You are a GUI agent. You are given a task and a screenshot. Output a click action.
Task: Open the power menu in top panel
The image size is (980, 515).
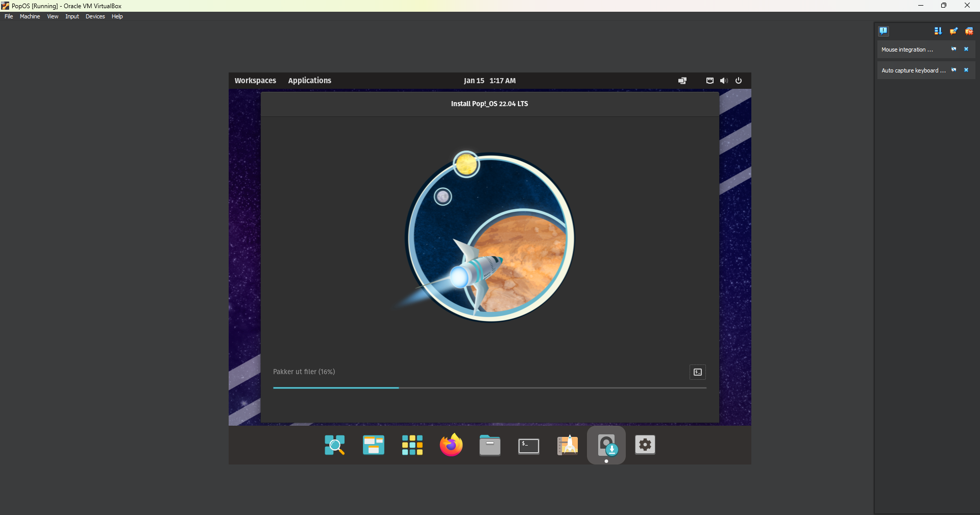coord(739,81)
